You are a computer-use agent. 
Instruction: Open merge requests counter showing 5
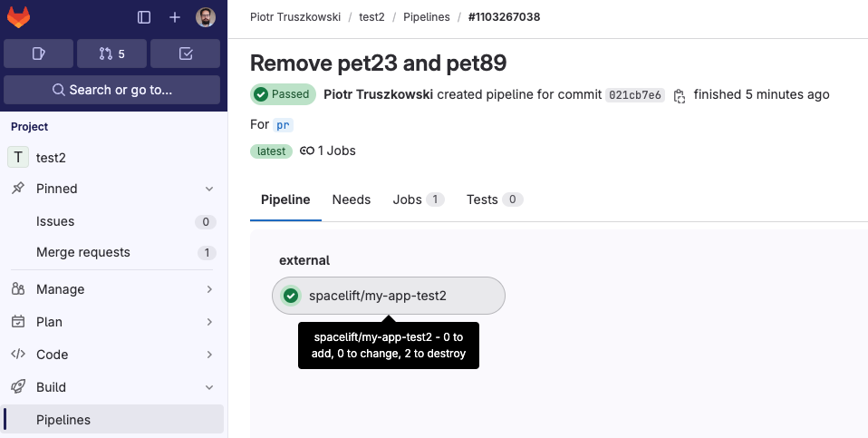click(x=112, y=54)
